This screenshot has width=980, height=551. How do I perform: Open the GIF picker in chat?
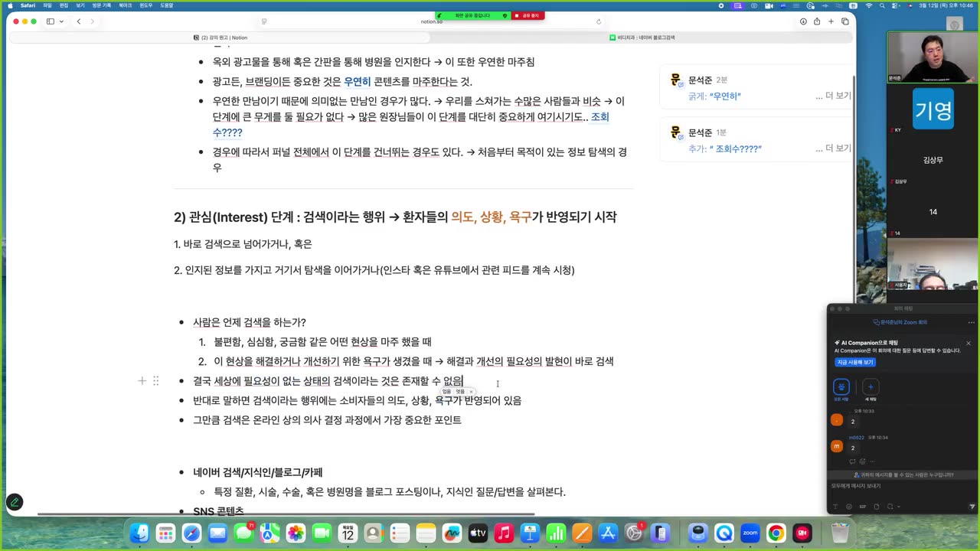[x=863, y=506]
